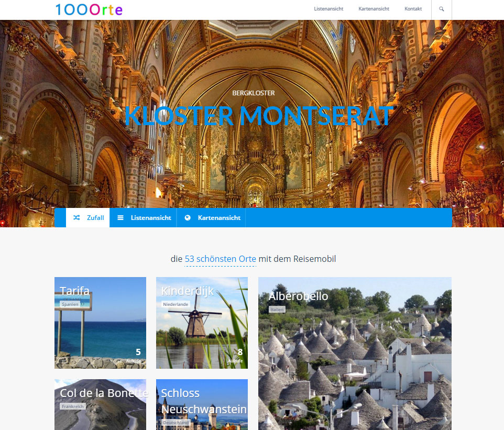This screenshot has width=504, height=430.
Task: Open the large Alberobello tile
Action: pos(355,354)
